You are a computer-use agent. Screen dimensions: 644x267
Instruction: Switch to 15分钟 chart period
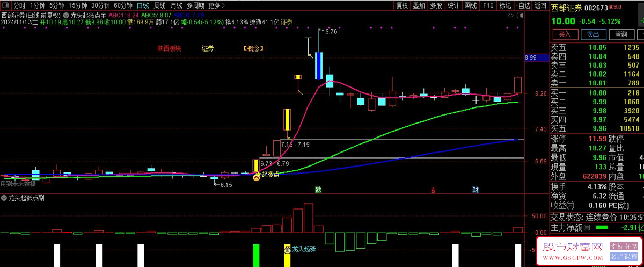(78, 5)
